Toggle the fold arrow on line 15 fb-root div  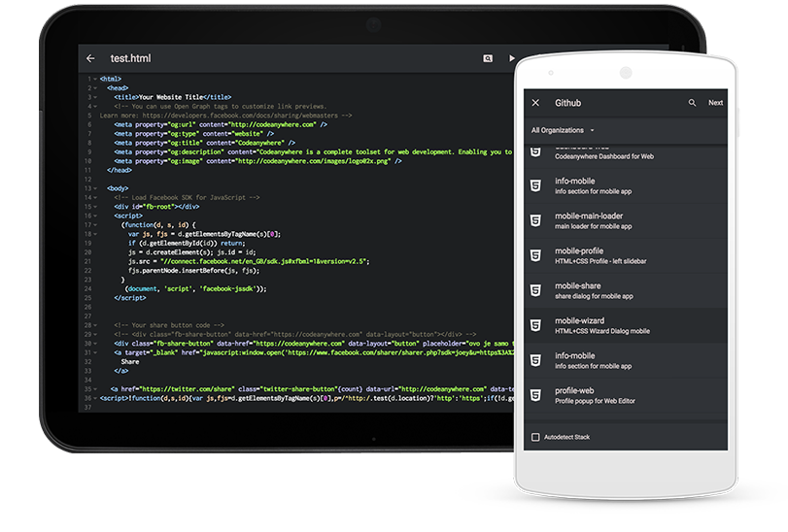point(95,207)
